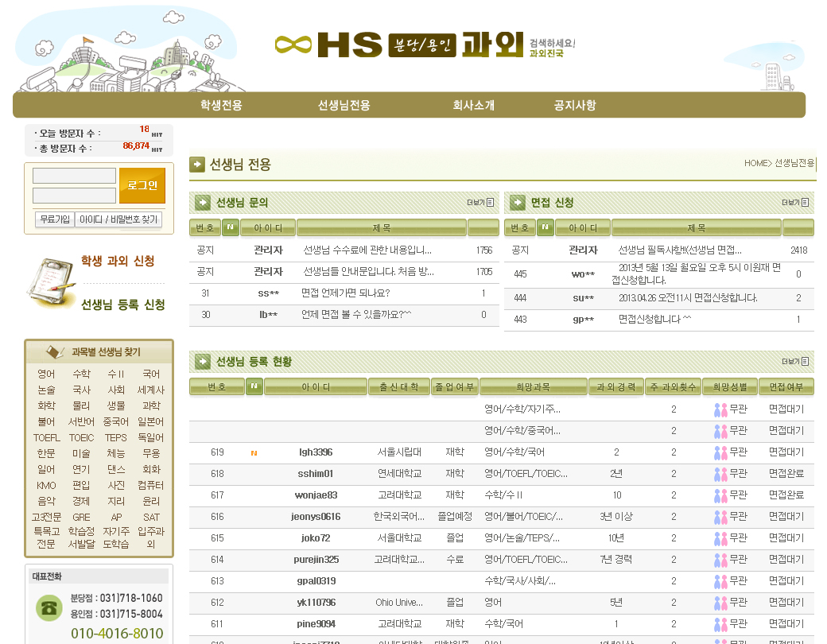Image resolution: width=827 pixels, height=644 pixels.
Task: Open the 회사소개 menu
Action: pyautogui.click(x=473, y=105)
